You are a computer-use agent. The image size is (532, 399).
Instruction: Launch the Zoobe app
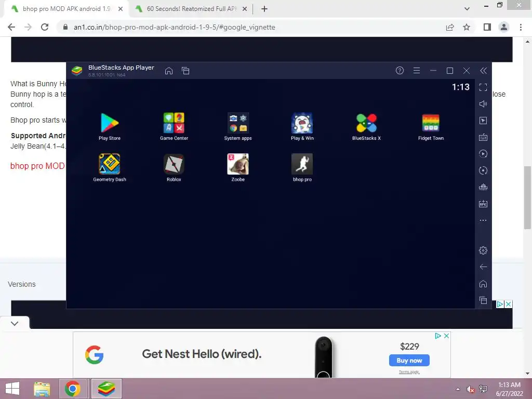[238, 168]
